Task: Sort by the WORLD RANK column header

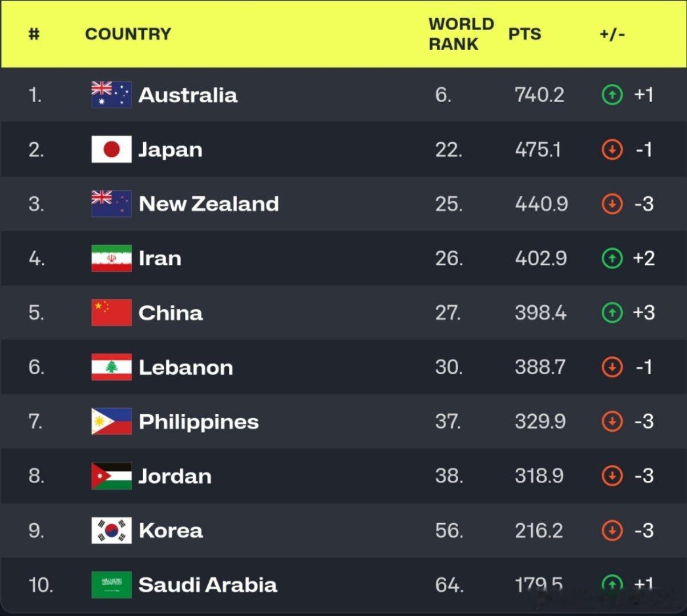Action: [461, 34]
